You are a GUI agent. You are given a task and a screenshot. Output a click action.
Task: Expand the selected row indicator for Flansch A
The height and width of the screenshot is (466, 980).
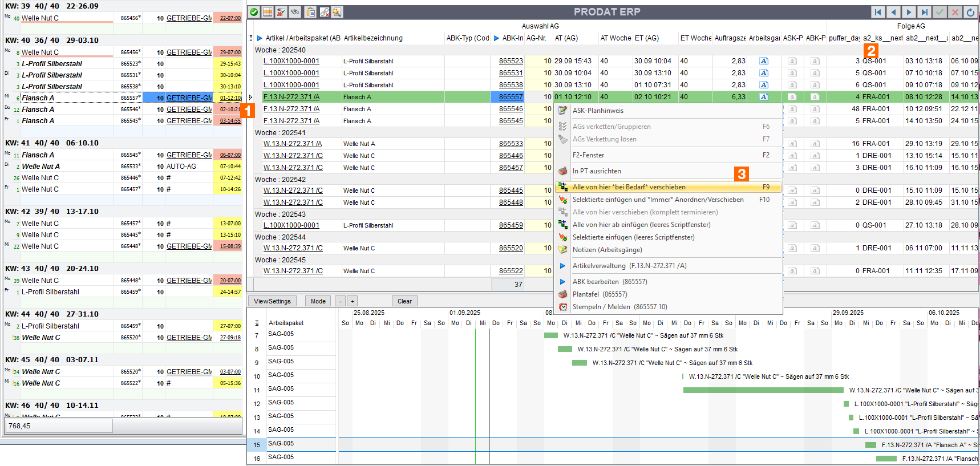(x=250, y=98)
